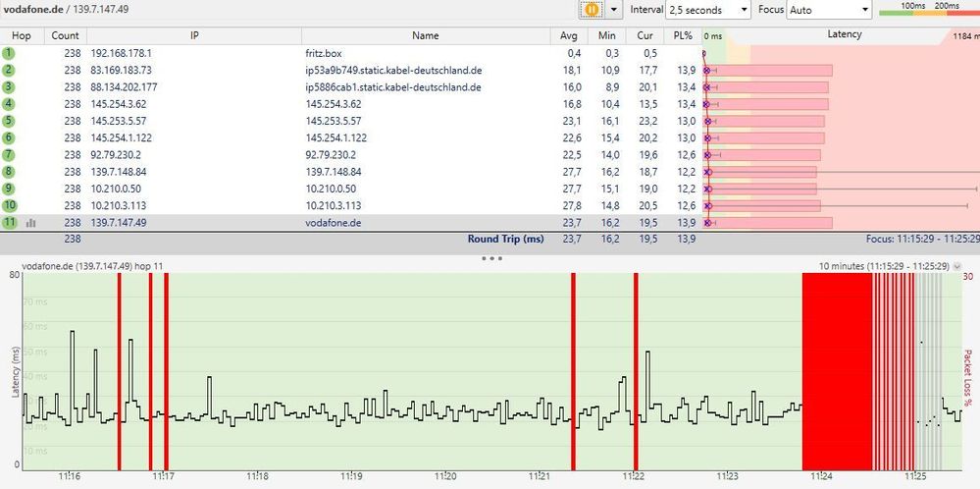Select hop 11 green circle icon
Screen dimensions: 980x489
tap(10, 222)
